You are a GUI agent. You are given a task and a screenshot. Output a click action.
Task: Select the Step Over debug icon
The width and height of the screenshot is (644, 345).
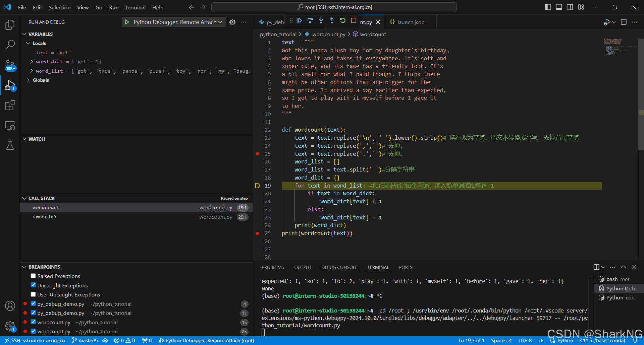[310, 20]
